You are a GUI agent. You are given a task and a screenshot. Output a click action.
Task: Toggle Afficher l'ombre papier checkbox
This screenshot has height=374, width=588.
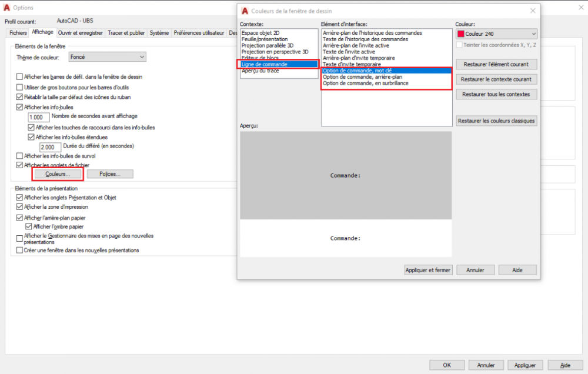coord(28,226)
